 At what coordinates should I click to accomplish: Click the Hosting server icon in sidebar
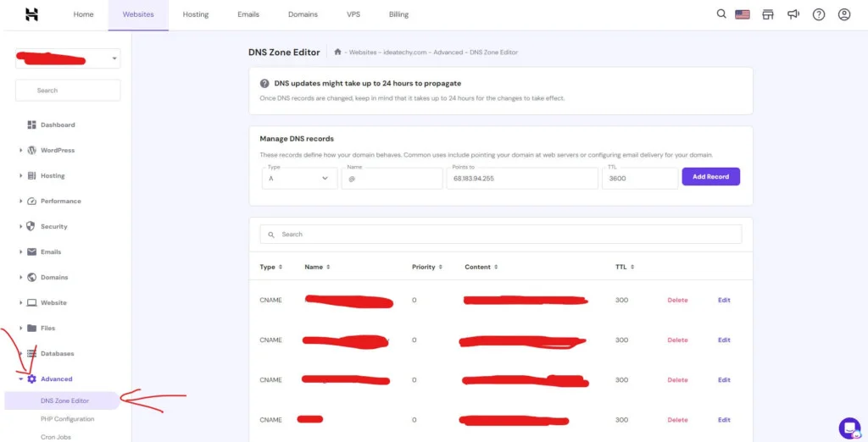point(31,176)
